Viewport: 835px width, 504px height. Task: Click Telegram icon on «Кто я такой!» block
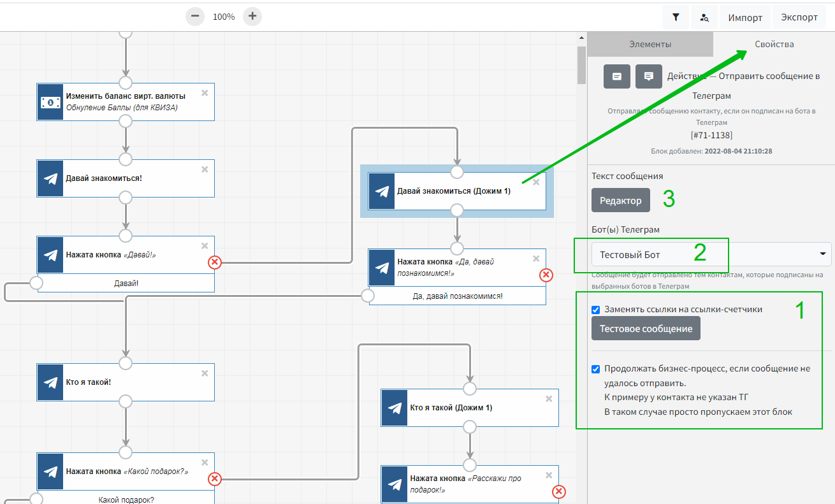(50, 382)
